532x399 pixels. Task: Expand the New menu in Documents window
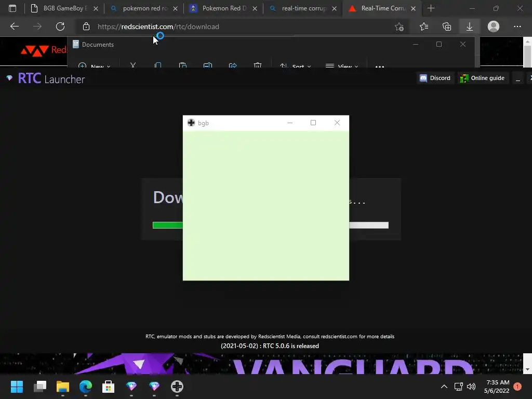click(95, 65)
